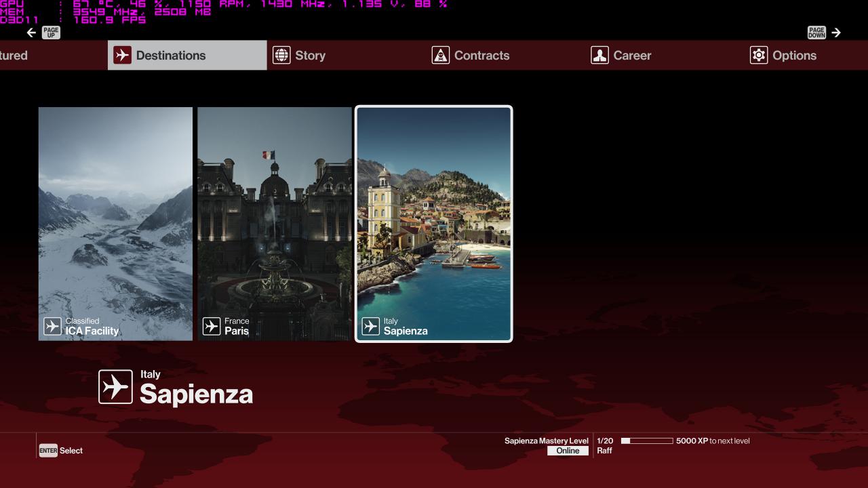Image resolution: width=868 pixels, height=488 pixels.
Task: Click the gear icon beside Options
Action: (x=759, y=56)
